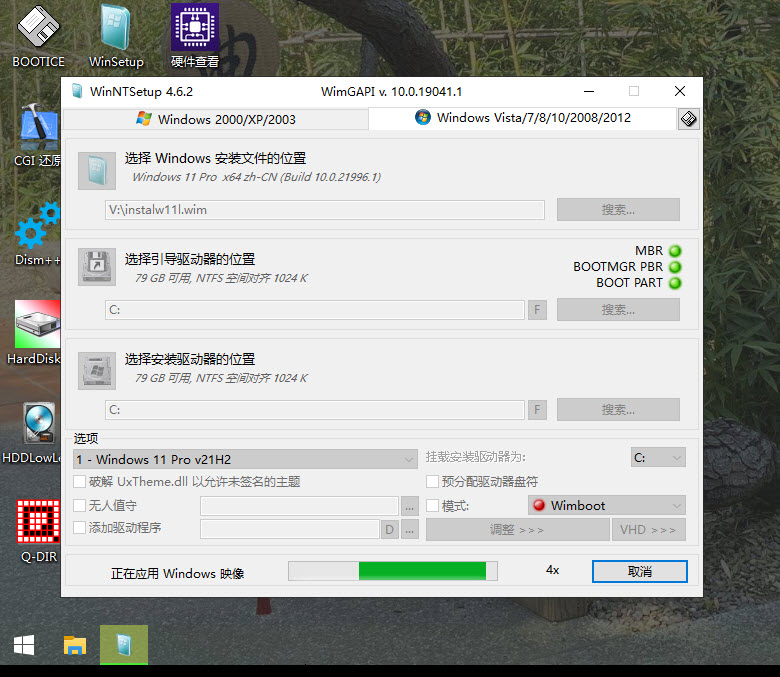This screenshot has height=677, width=780.
Task: Click the Windows 11 Pro x64 zh-CN build text
Action: coord(257,177)
